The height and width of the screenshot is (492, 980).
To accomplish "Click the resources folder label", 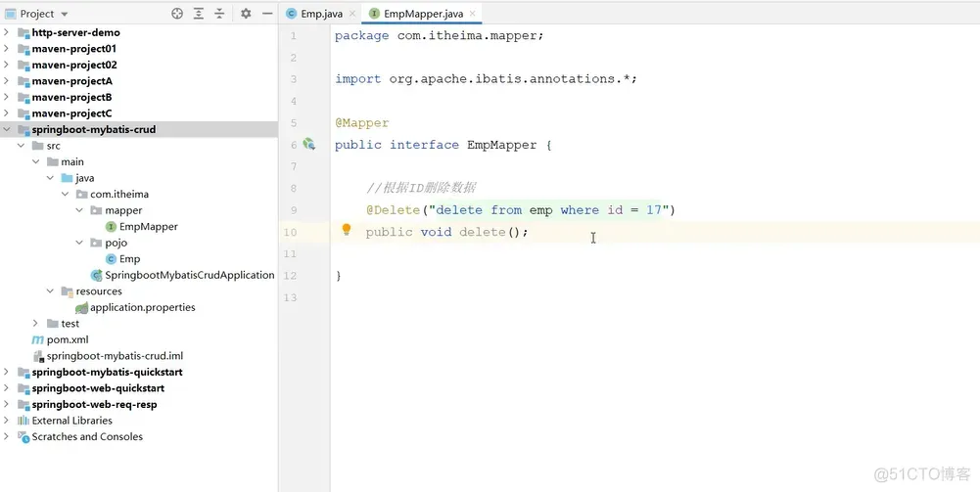I will [x=99, y=291].
